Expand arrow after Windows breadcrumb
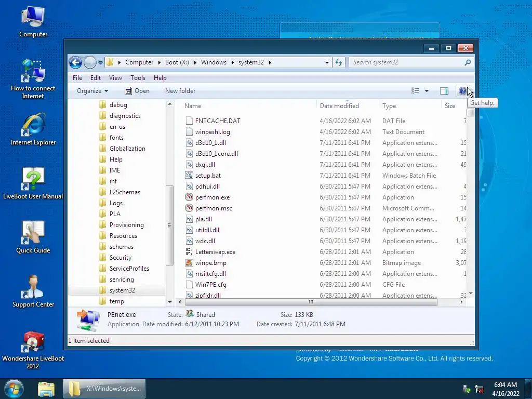This screenshot has height=399, width=532. tap(232, 62)
